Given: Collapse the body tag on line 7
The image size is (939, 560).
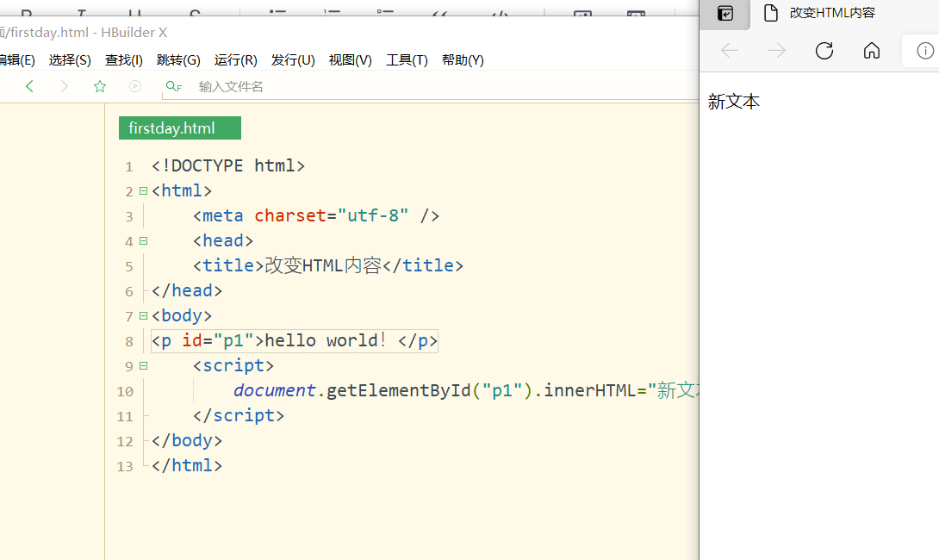Looking at the screenshot, I should point(143,315).
